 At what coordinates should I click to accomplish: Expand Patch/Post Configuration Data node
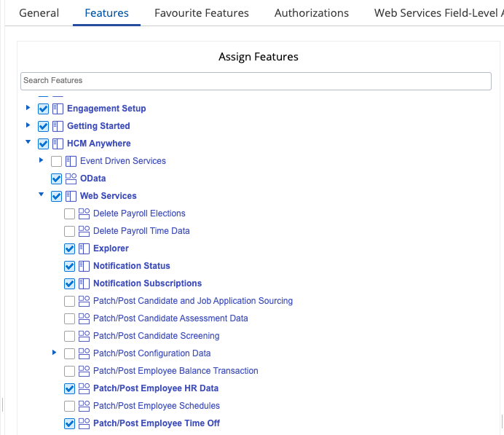coord(55,353)
